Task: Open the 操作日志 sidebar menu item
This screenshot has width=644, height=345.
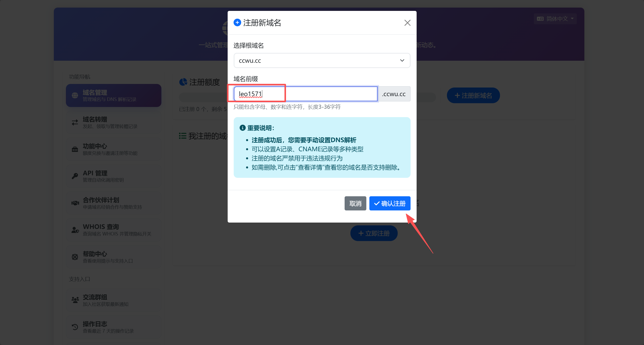Action: 114,327
